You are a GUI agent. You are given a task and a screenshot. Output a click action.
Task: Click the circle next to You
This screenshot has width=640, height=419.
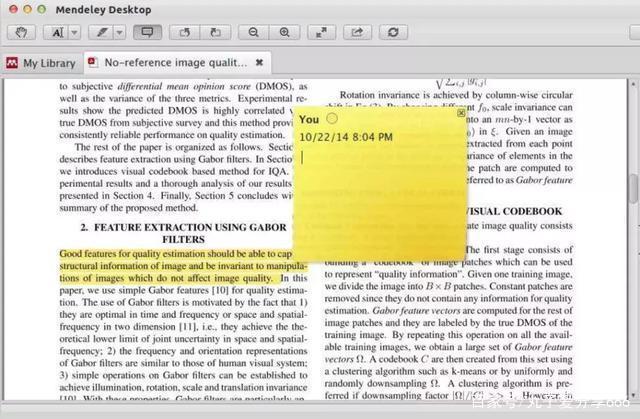pyautogui.click(x=332, y=120)
